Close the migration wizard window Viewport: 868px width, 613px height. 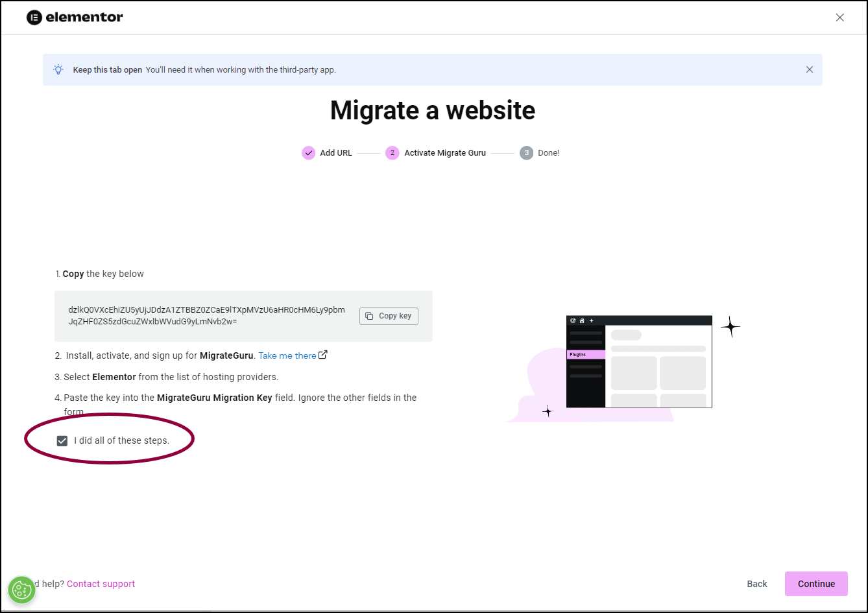pyautogui.click(x=839, y=18)
